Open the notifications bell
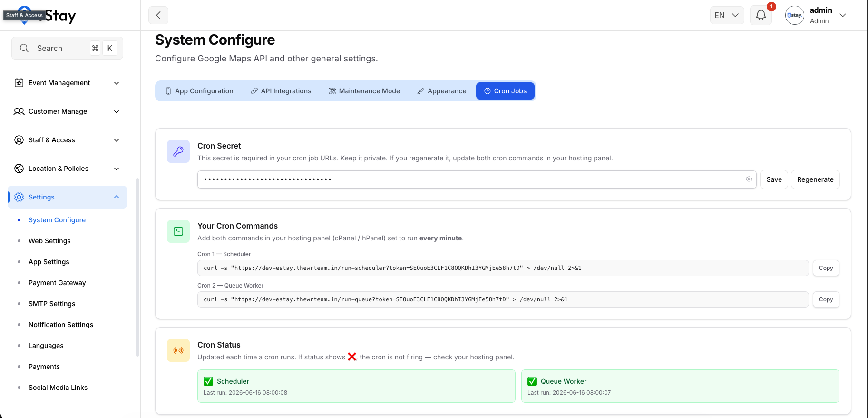 point(761,15)
